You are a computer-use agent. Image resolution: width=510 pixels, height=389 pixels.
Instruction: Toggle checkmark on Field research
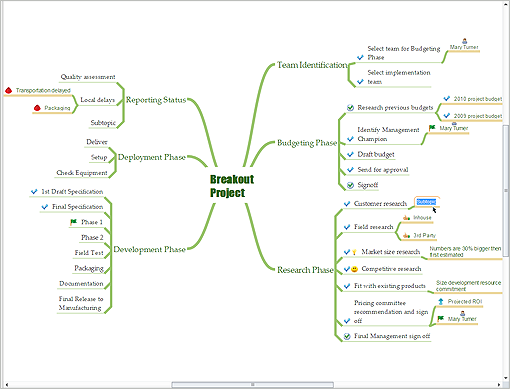347,227
